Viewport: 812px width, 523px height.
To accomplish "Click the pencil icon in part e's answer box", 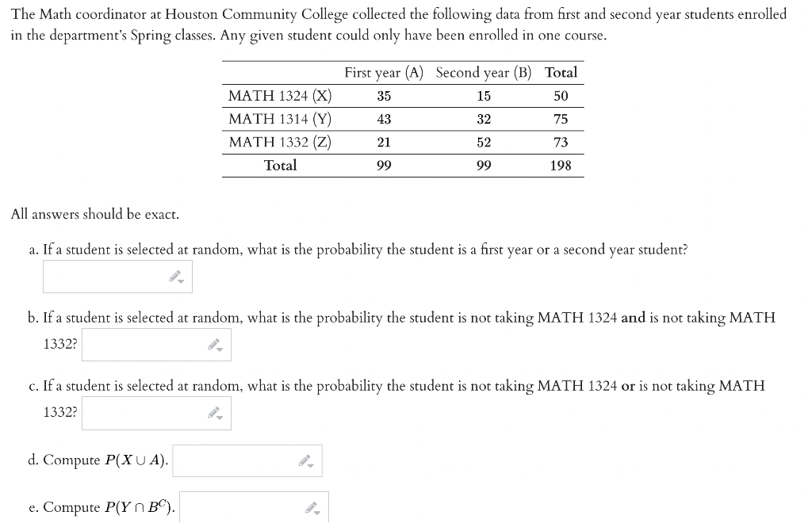I will tap(311, 506).
